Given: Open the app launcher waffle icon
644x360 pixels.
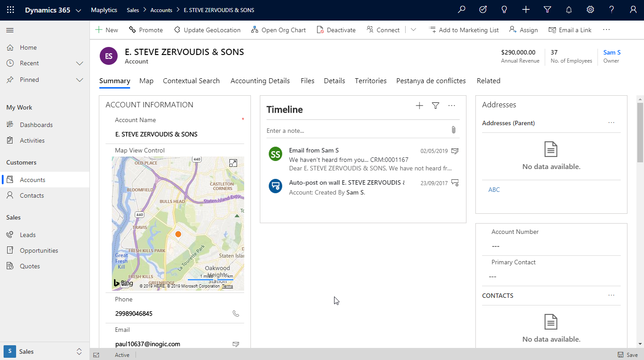Looking at the screenshot, I should (x=10, y=10).
